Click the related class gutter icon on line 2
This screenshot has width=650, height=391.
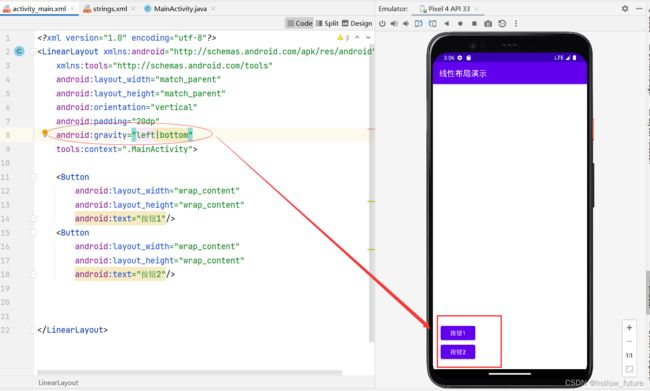19,51
